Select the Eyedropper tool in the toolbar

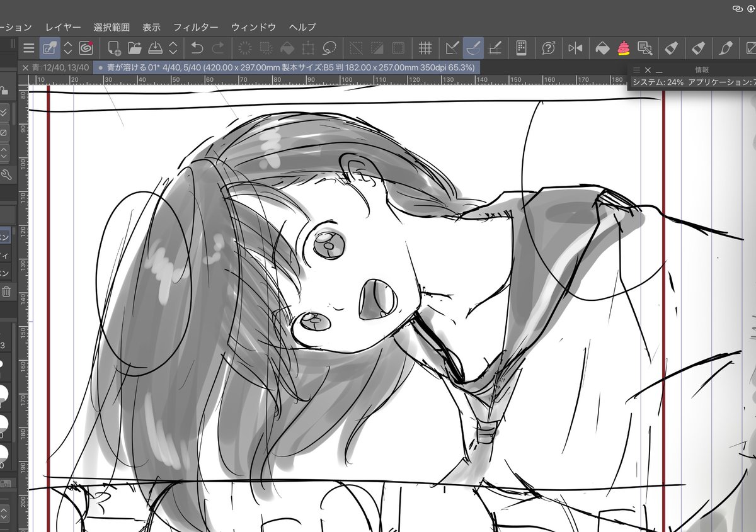click(49, 48)
